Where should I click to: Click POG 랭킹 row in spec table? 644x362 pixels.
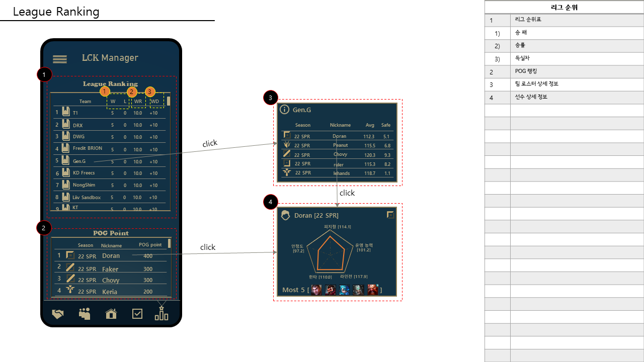click(x=564, y=71)
